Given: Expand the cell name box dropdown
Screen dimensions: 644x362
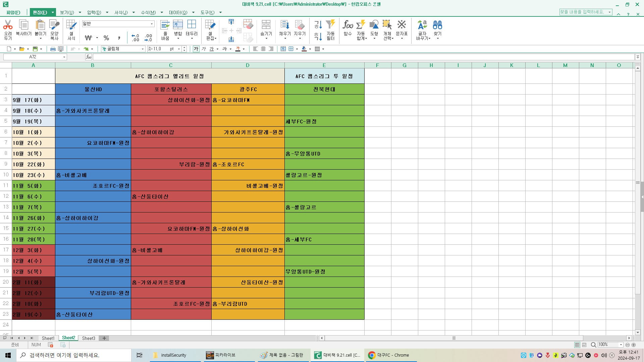Looking at the screenshot, I should [x=64, y=57].
